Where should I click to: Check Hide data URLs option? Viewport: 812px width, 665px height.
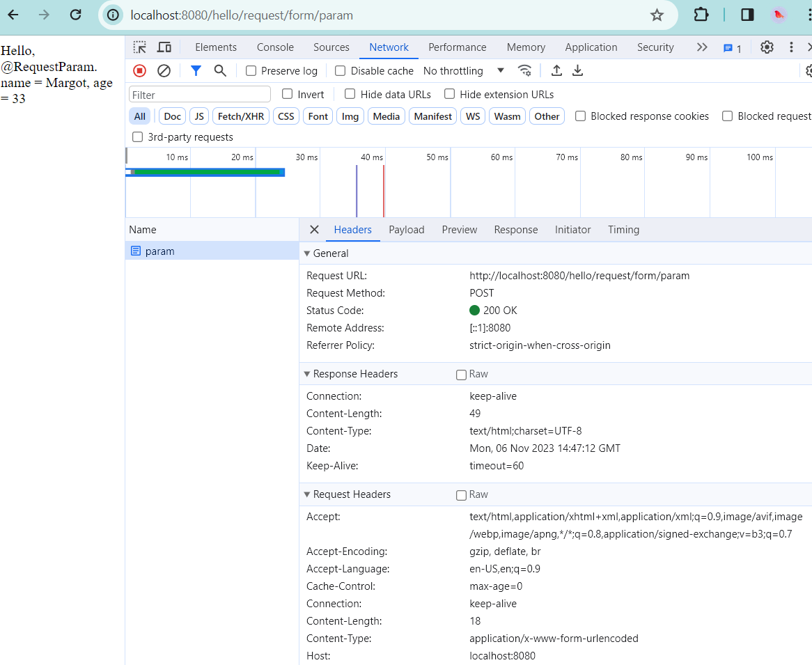(350, 94)
